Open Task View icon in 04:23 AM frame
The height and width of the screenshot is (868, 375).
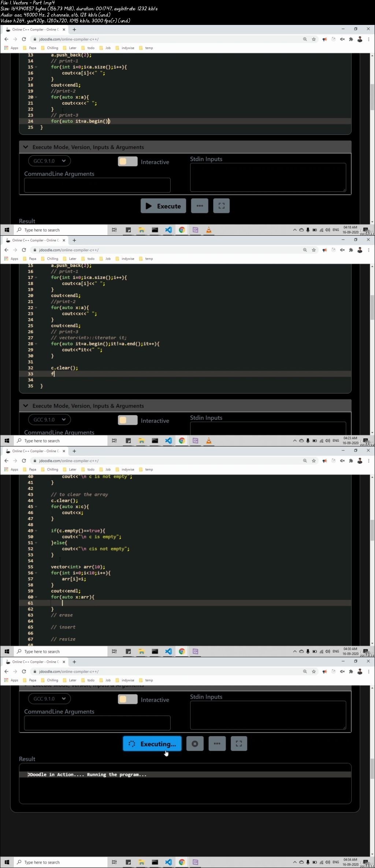[x=114, y=441]
